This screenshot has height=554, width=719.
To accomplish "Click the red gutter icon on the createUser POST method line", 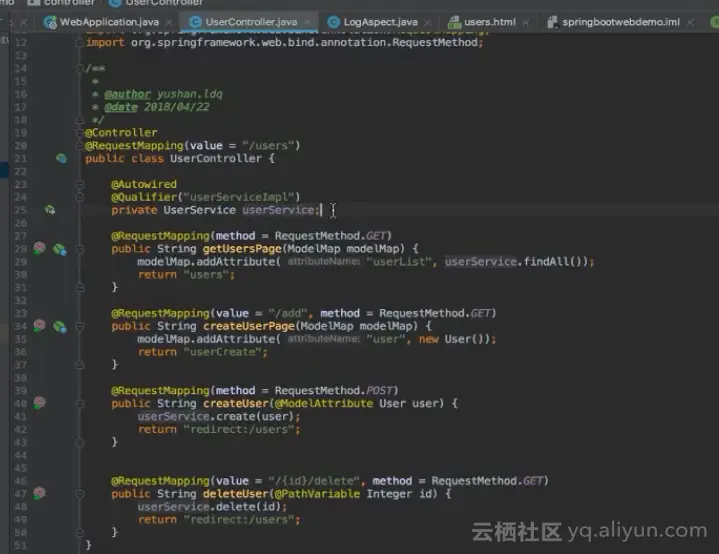I will [x=39, y=403].
